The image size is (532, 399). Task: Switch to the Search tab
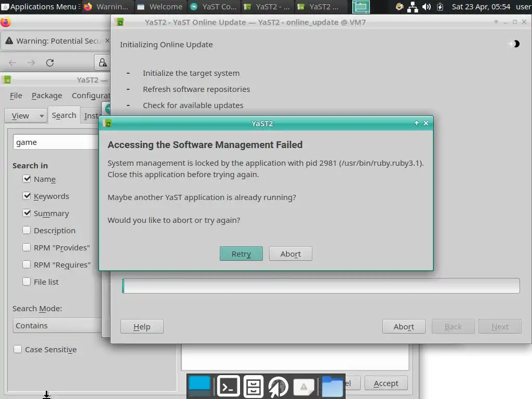(64, 115)
